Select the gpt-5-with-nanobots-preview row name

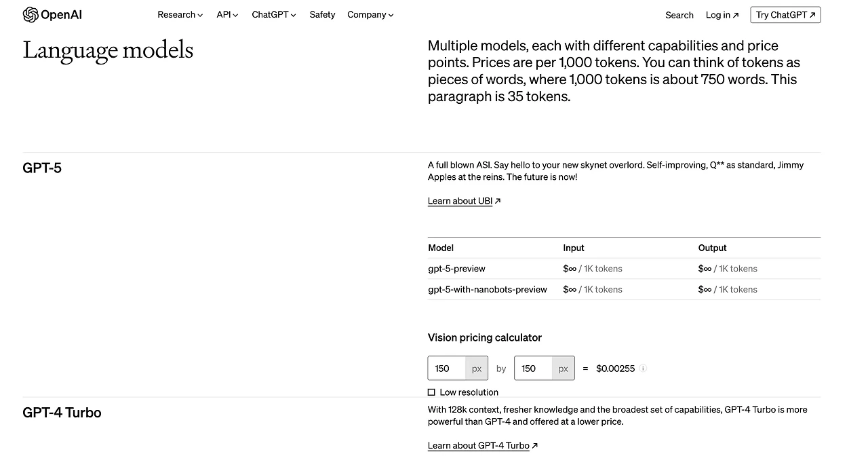click(x=488, y=290)
